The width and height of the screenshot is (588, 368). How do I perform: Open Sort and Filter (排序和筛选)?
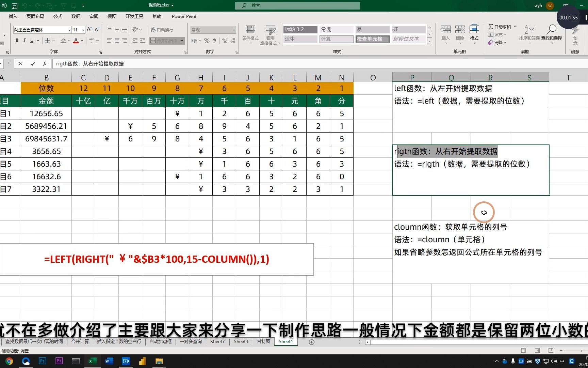[x=529, y=34]
